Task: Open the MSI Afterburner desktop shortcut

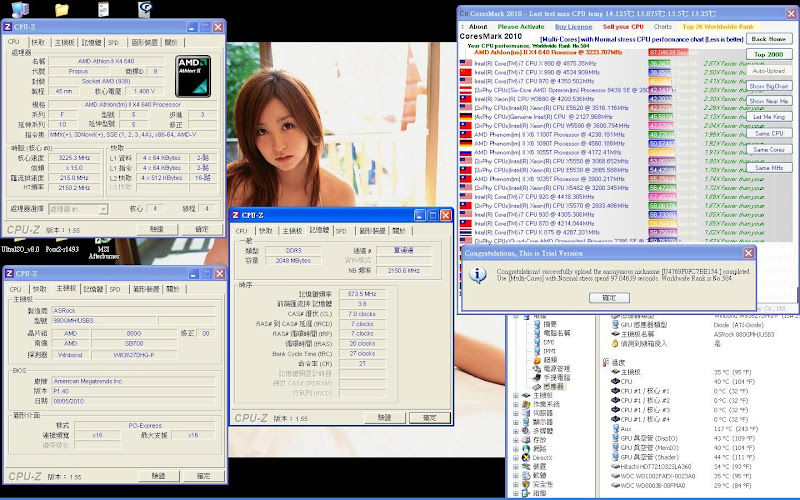Action: click(104, 248)
